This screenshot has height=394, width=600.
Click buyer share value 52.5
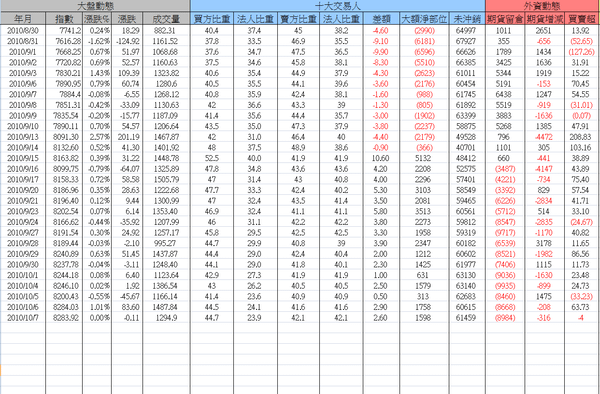[x=212, y=158]
